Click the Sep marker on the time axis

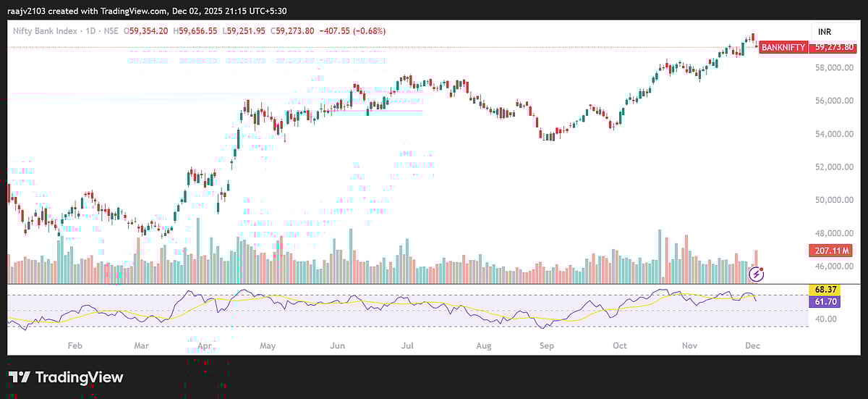[x=546, y=346]
